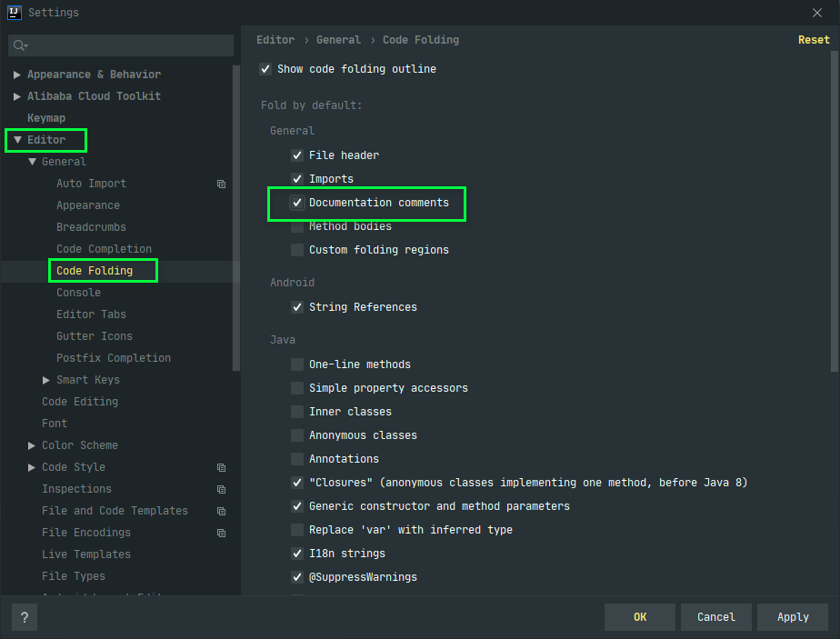This screenshot has height=639, width=840.
Task: Collapse the Editor section arrow
Action: [x=17, y=140]
